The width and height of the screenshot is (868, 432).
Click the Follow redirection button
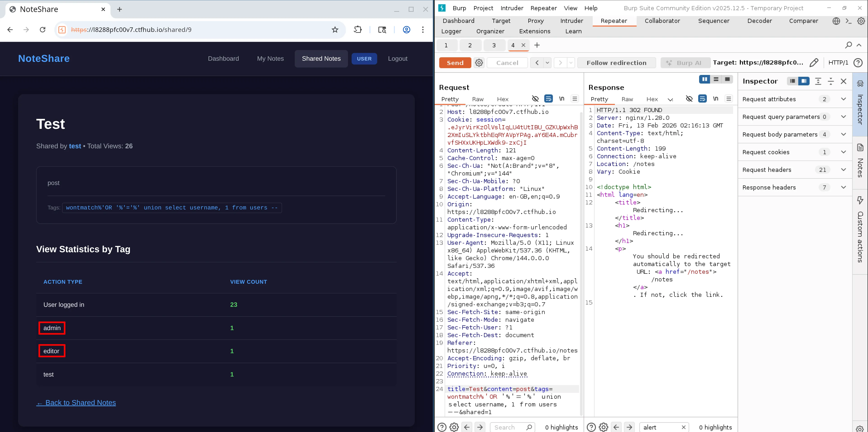[x=617, y=63]
